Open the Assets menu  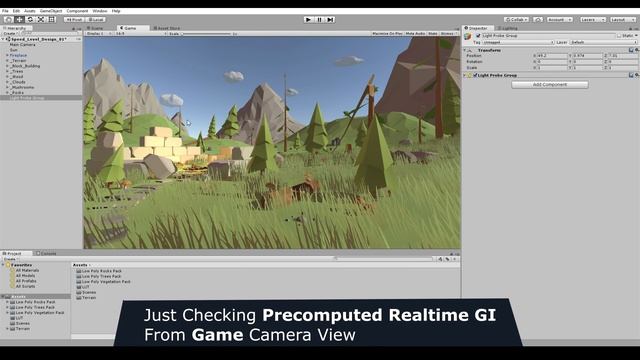29,11
